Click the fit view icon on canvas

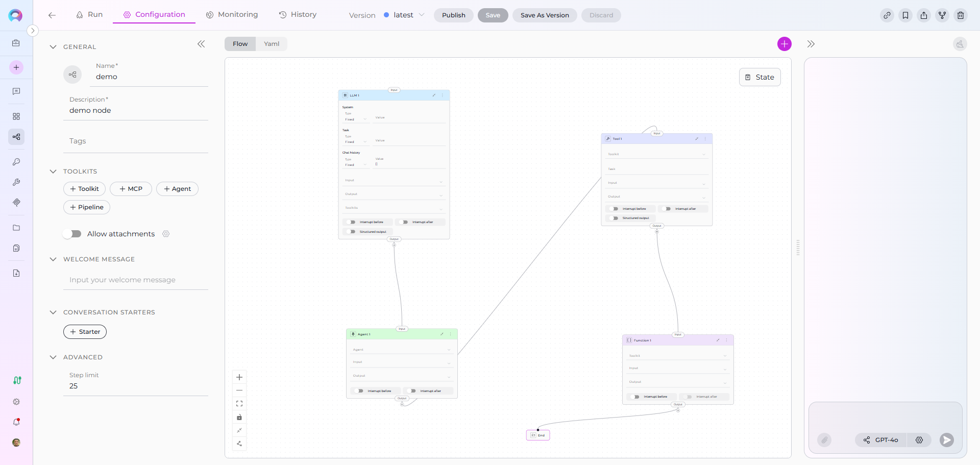pos(239,404)
